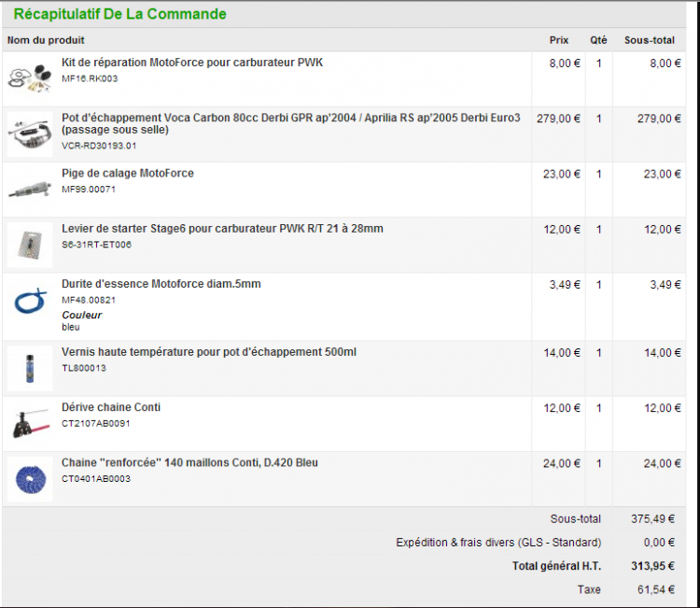Click Durite d'essence Motoforce diam.5mm title

point(161,284)
